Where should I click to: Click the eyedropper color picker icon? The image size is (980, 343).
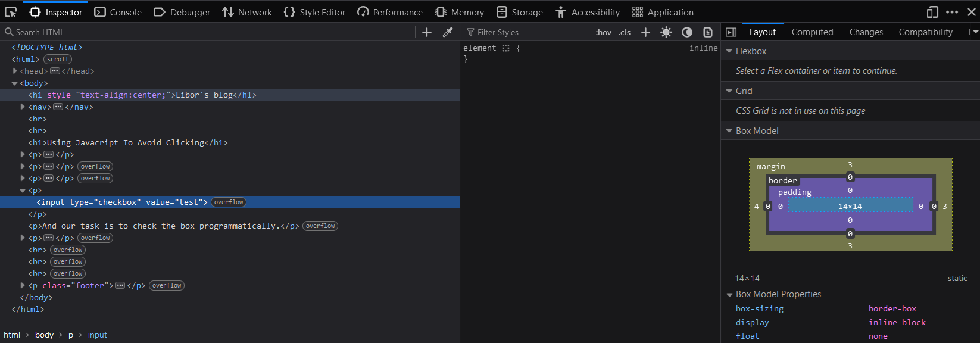coord(448,32)
